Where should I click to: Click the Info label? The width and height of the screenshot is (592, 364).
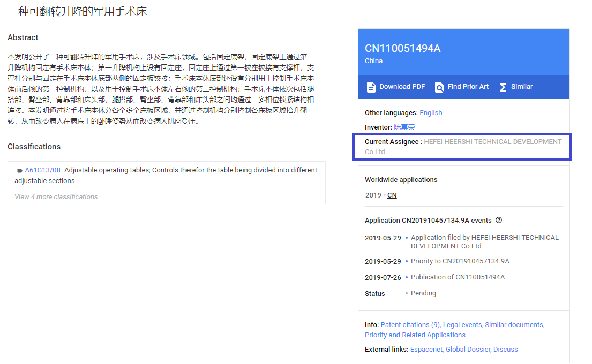(x=372, y=325)
